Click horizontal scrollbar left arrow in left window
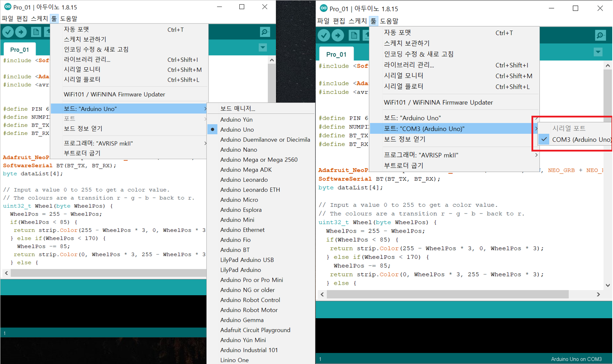 6,273
